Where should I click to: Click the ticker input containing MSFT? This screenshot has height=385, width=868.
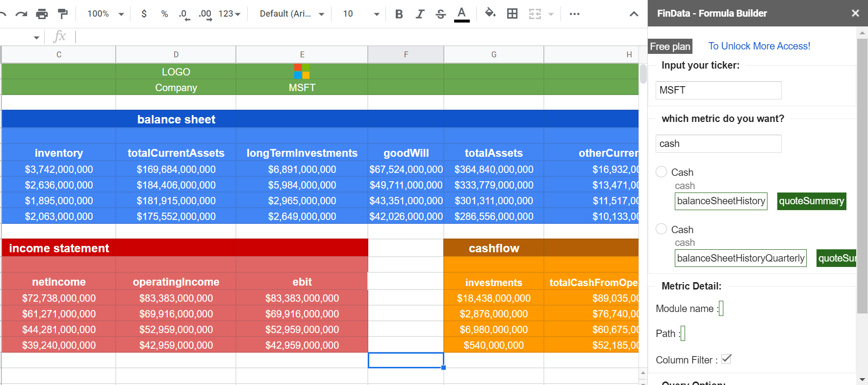718,90
